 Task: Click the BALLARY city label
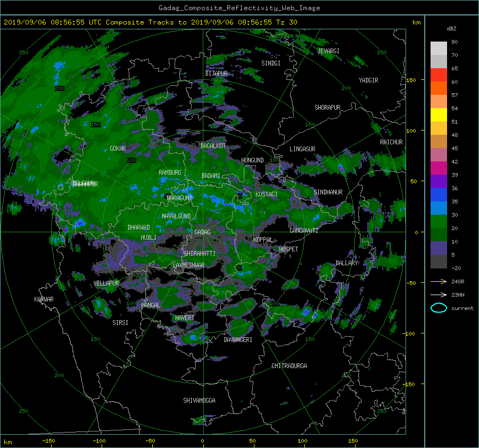coord(346,263)
